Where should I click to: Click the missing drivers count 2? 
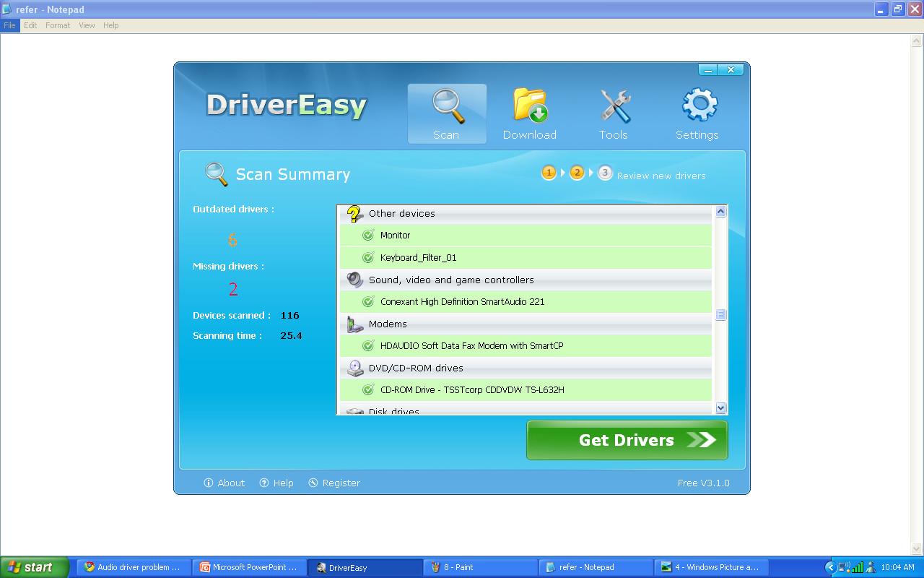233,290
